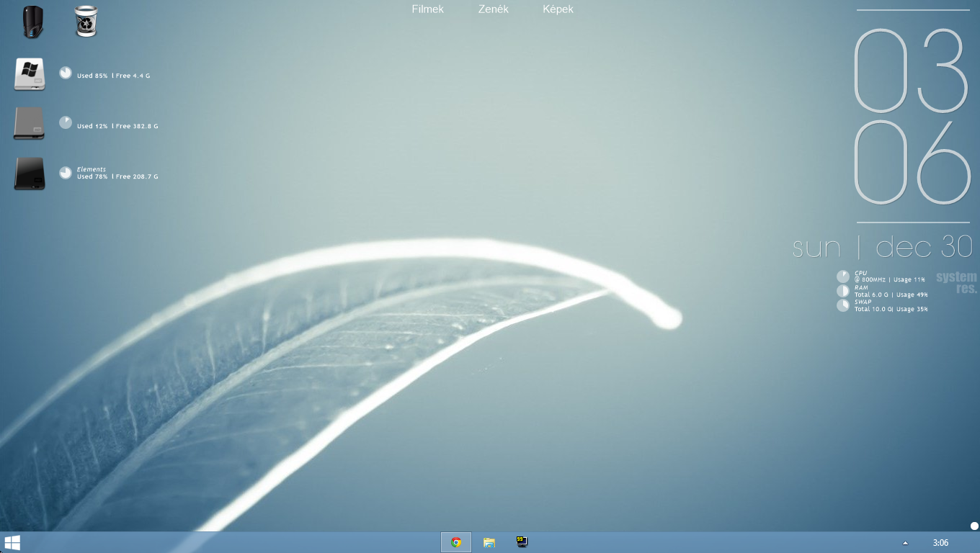Click the 'system res.' label
The width and height of the screenshot is (980, 553).
957,283
